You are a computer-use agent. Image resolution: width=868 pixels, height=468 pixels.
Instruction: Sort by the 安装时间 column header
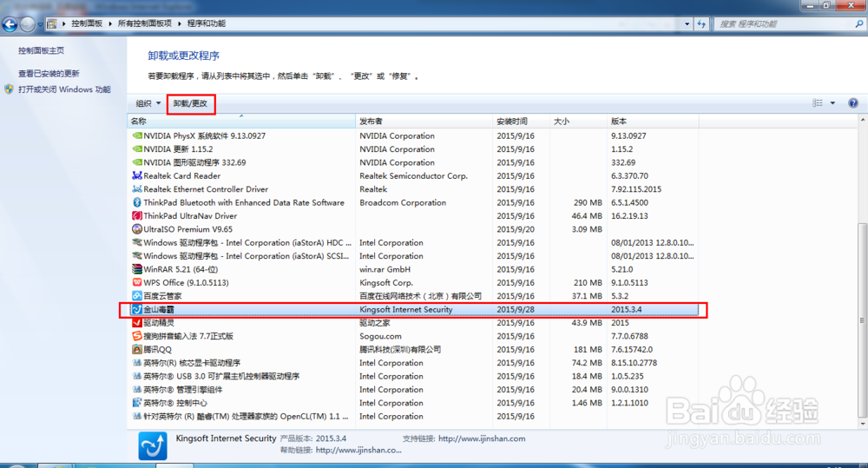[522, 122]
